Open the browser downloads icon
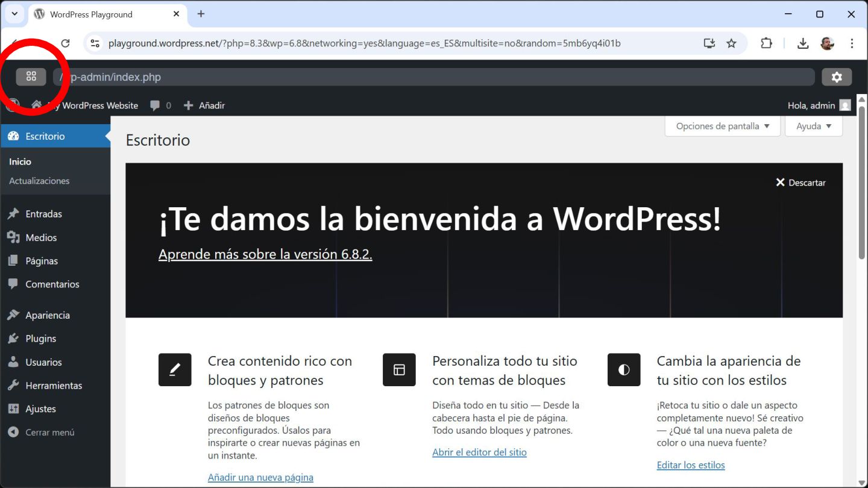This screenshot has width=868, height=488. tap(802, 43)
